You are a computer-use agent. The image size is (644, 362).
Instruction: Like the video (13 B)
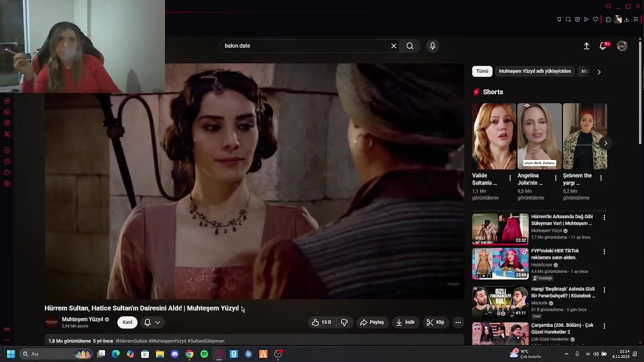321,322
